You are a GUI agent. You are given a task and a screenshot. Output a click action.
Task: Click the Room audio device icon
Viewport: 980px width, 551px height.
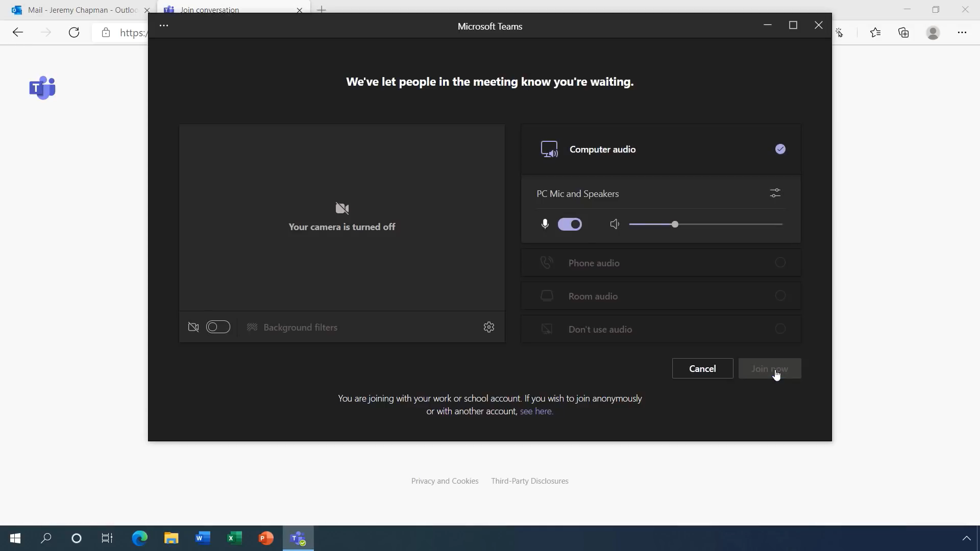tap(547, 296)
